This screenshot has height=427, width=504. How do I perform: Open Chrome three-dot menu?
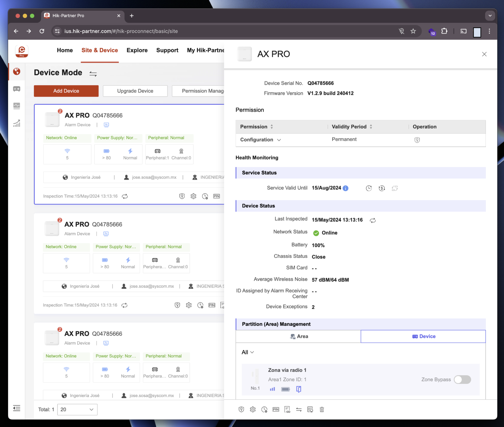pos(489,31)
